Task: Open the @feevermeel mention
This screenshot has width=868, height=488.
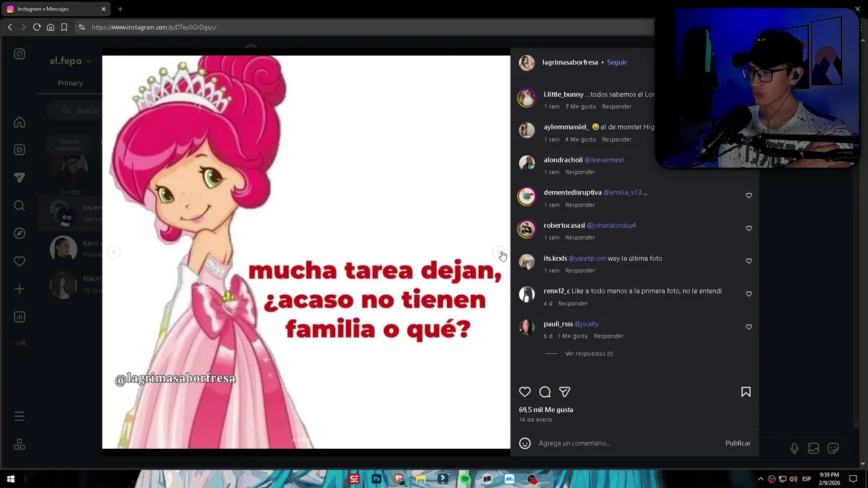Action: (x=604, y=160)
